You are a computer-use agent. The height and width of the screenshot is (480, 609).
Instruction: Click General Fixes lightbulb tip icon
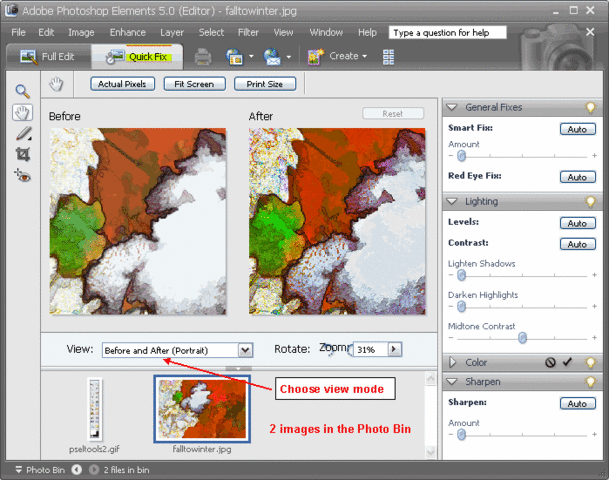590,107
